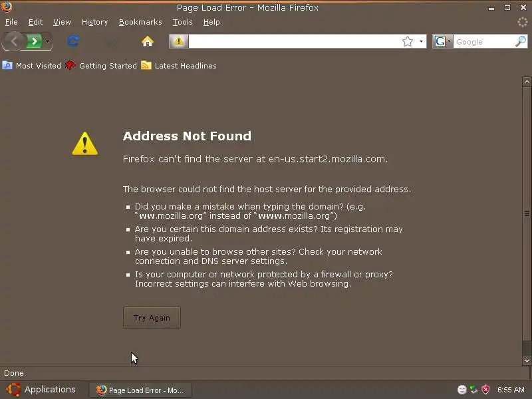532x399 pixels.
Task: Click the scroll down arrow of scrollbar
Action: [527, 360]
